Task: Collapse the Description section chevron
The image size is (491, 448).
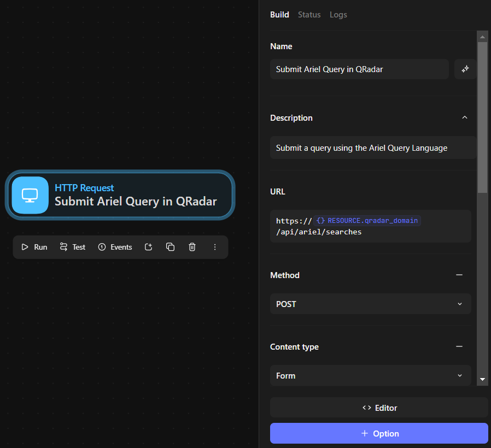Action: click(x=465, y=117)
